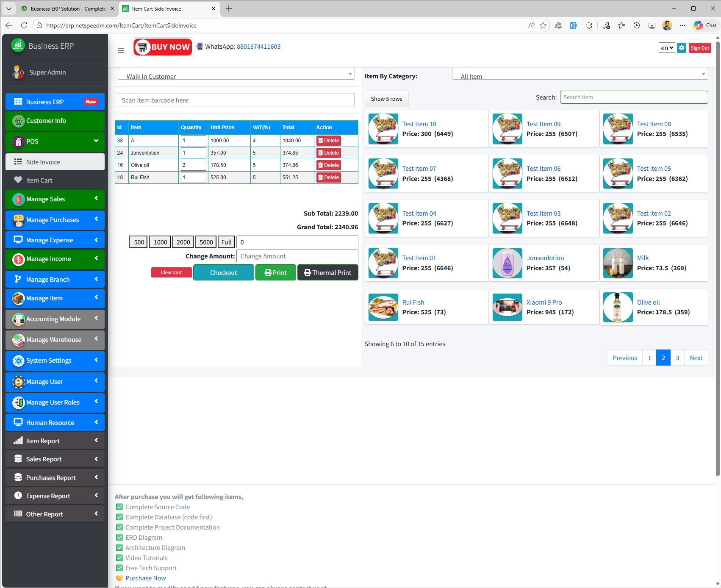Click the Manage Sales sidebar icon
This screenshot has height=588, width=721.
pos(18,199)
